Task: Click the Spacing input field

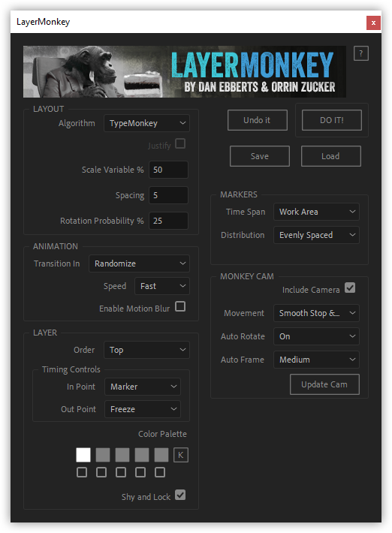Action: [x=169, y=195]
